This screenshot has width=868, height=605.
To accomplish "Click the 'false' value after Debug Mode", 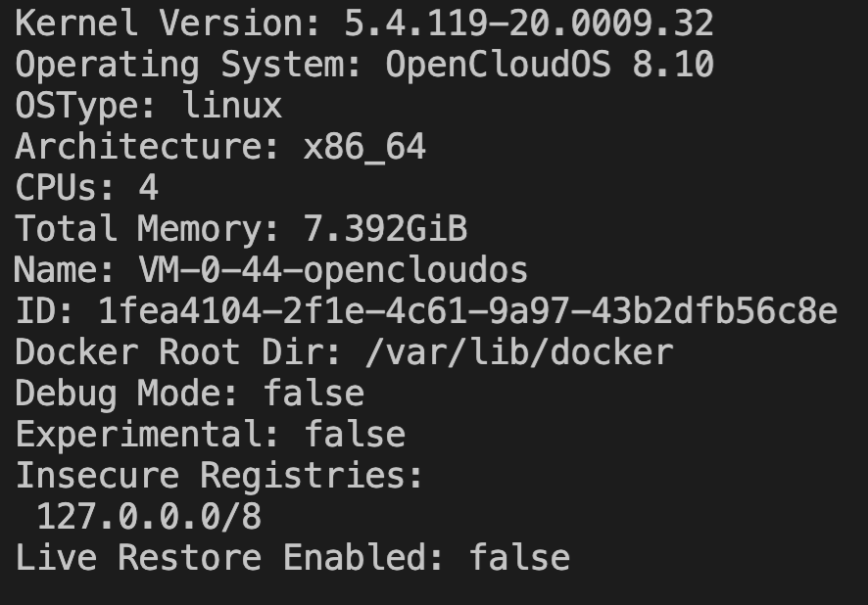I will [x=313, y=394].
